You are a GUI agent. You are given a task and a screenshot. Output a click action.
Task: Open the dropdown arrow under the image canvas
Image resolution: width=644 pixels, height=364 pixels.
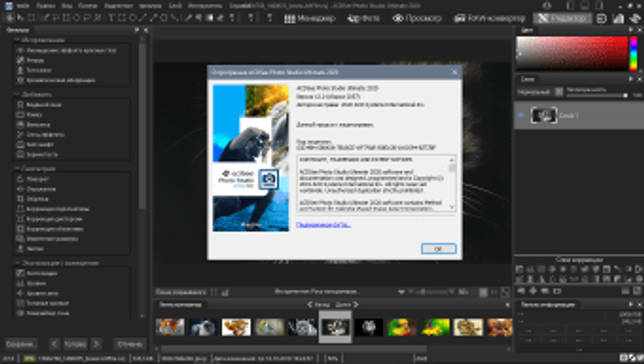[401, 292]
